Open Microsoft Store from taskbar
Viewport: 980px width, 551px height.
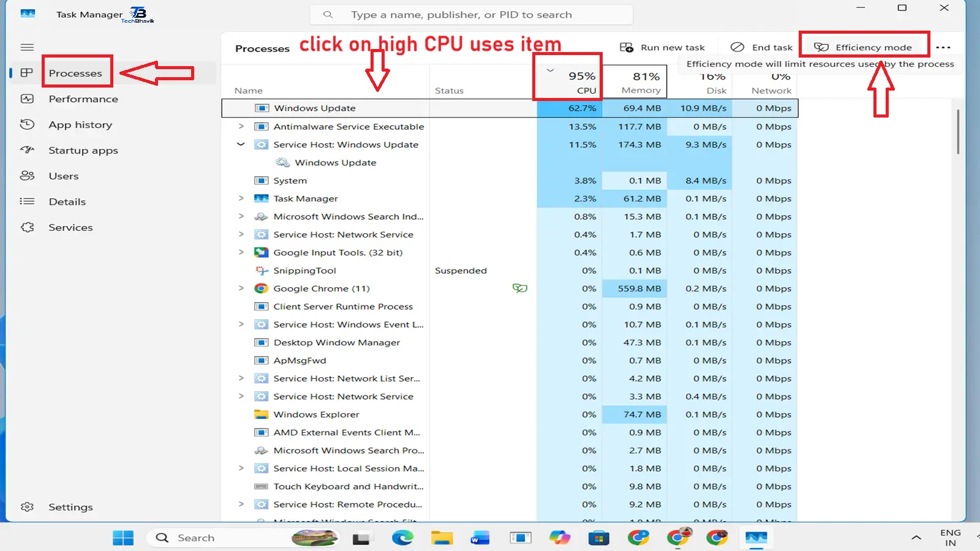[x=598, y=538]
